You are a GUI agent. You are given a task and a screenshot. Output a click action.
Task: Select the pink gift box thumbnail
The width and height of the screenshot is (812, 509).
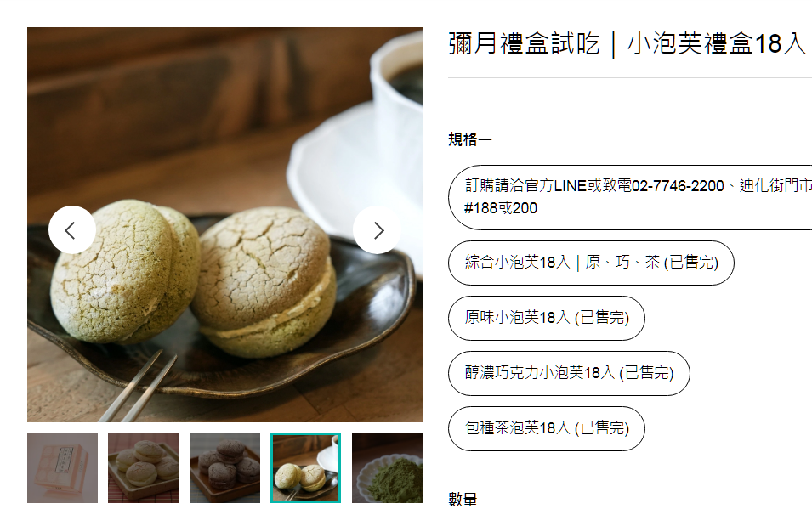pos(62,467)
